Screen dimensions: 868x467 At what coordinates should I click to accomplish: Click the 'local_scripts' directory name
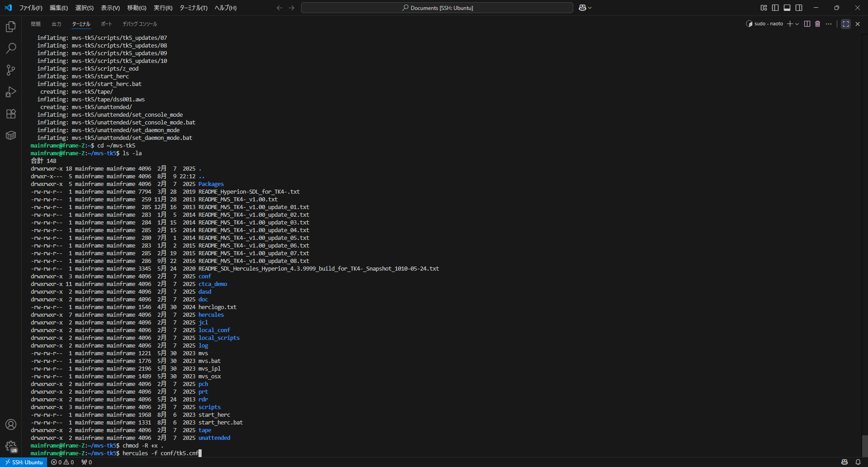point(219,338)
